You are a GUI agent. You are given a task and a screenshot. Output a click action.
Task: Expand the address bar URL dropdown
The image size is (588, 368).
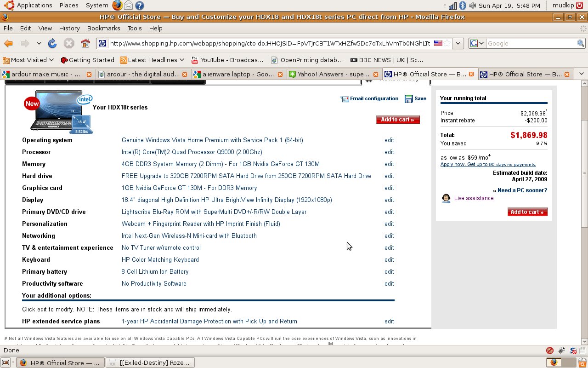[458, 43]
